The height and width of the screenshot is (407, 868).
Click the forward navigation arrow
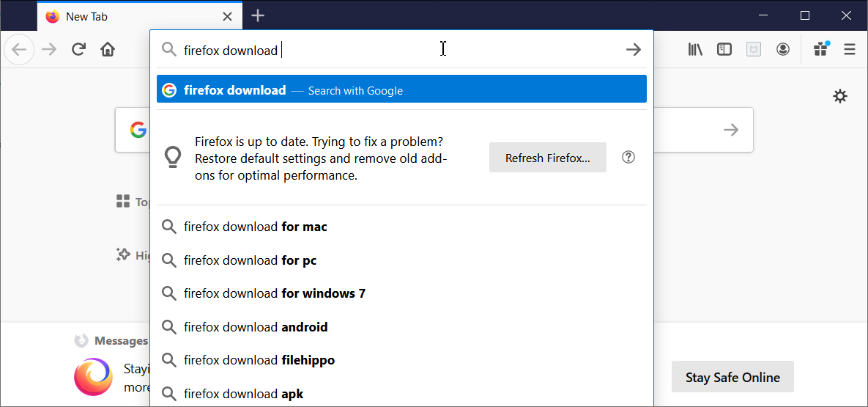point(49,50)
